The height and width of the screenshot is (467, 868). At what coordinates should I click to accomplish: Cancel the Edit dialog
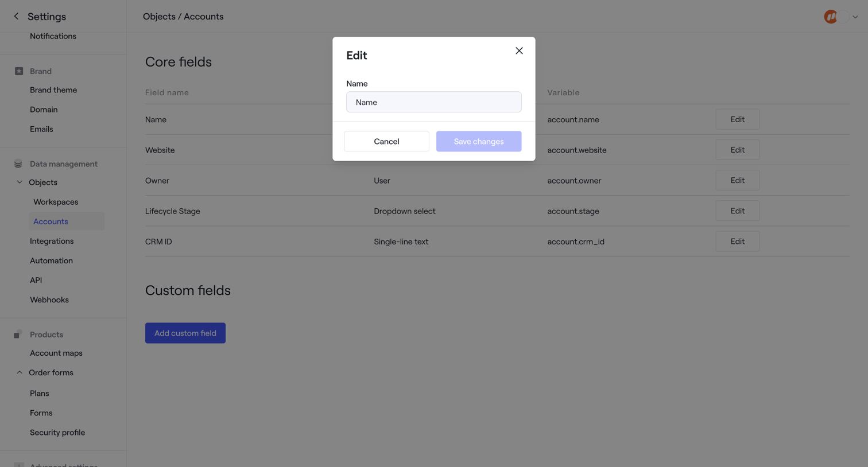386,141
